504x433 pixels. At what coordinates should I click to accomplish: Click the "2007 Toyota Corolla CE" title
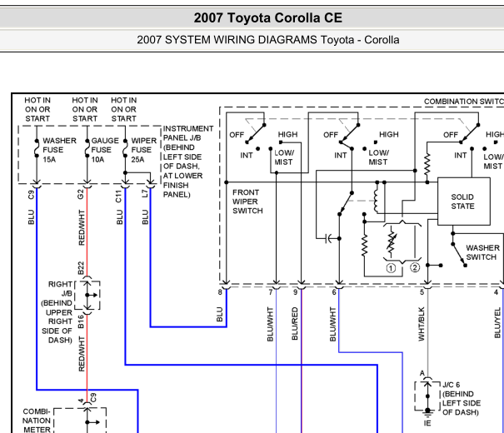coord(267,17)
